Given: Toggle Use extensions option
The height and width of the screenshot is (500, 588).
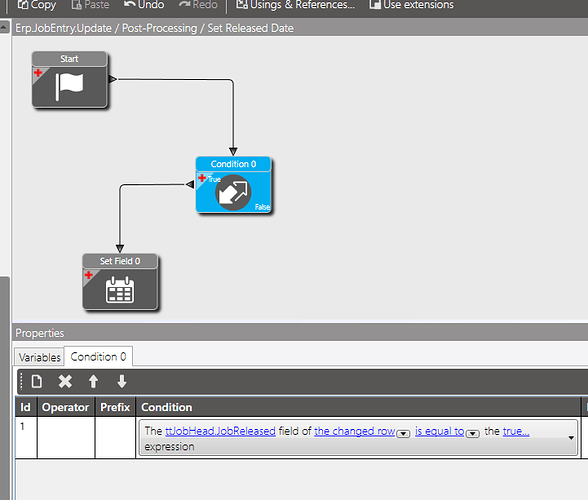Looking at the screenshot, I should click(411, 5).
